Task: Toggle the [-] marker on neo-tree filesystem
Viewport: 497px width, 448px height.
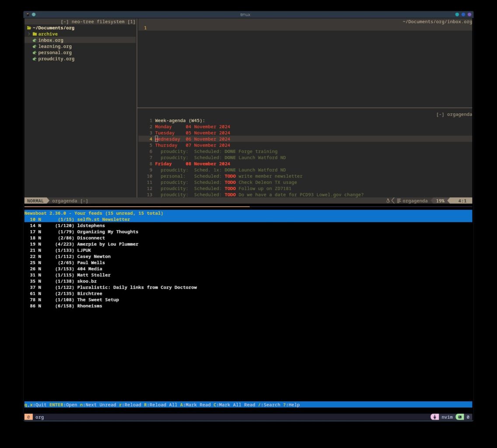Action: point(64,21)
